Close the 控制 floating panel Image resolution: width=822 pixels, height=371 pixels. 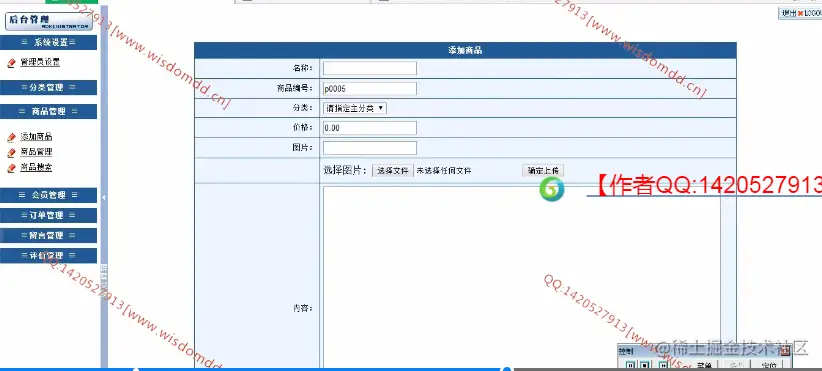[x=785, y=351]
